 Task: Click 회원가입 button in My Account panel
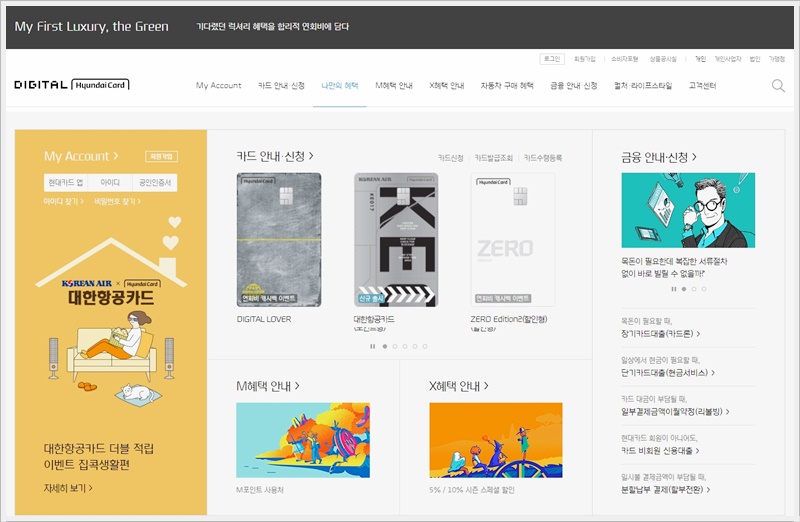tap(161, 156)
